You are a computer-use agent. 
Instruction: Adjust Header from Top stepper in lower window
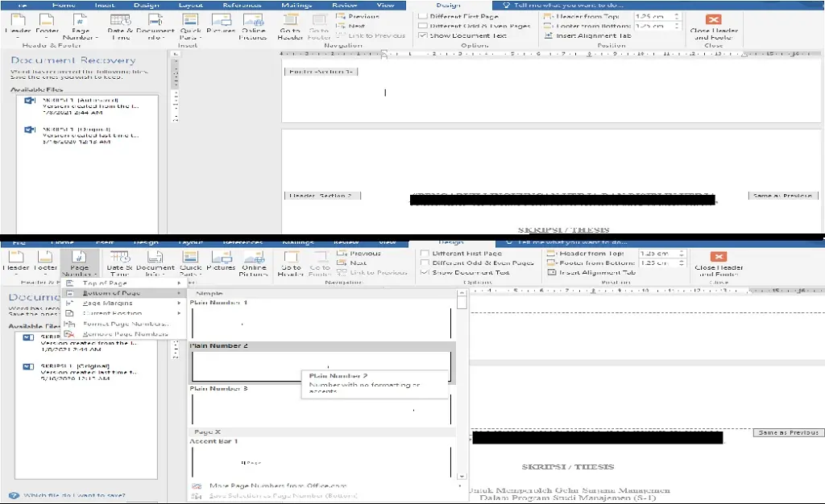[682, 254]
